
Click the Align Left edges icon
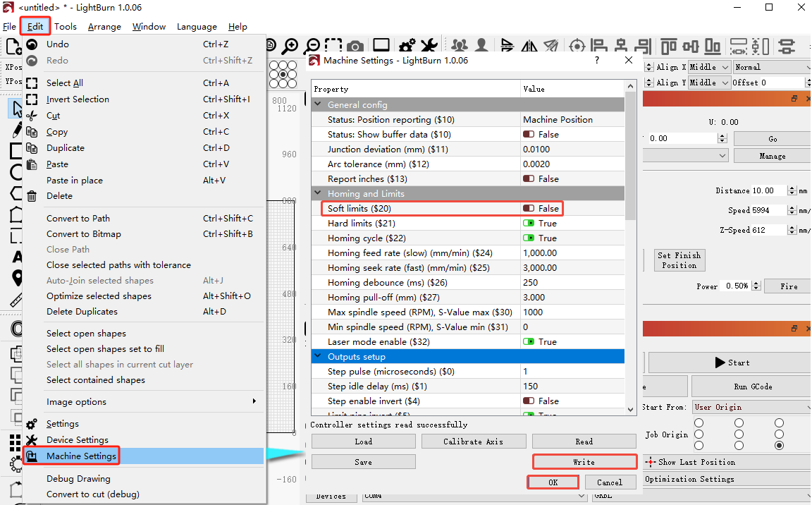(x=598, y=46)
